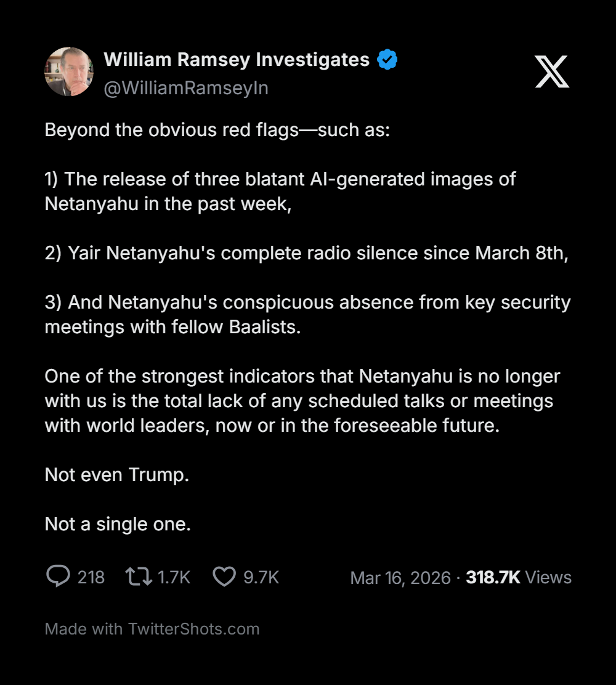The height and width of the screenshot is (685, 616).
Task: Click point 2 about Yair Netanyahu's silence
Action: (306, 253)
